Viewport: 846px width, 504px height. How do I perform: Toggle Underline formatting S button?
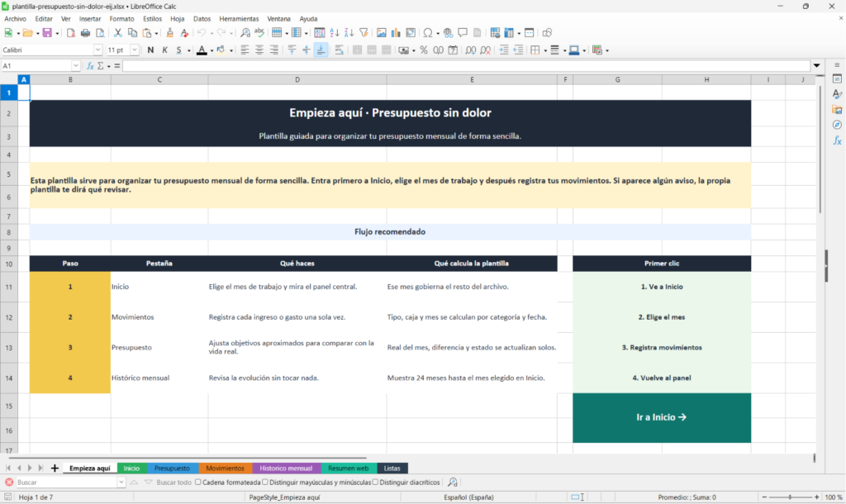(x=179, y=50)
